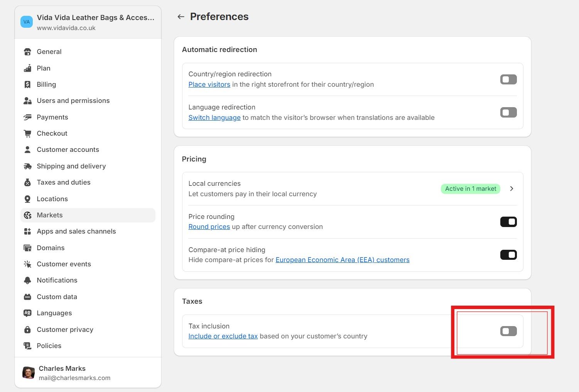The width and height of the screenshot is (579, 392).
Task: Click the Domains icon in sidebar
Action: (27, 248)
